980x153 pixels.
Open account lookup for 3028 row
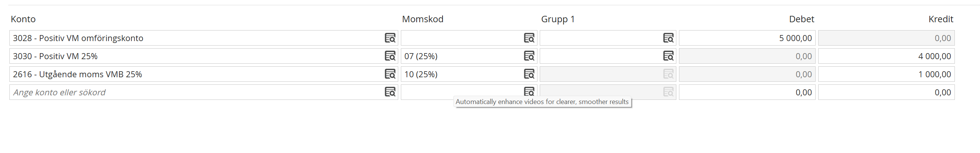[390, 38]
